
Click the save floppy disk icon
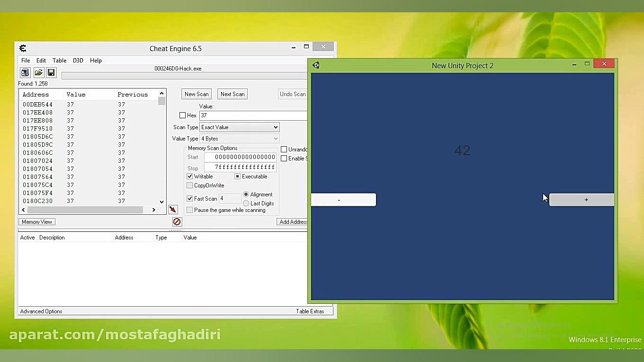point(51,72)
